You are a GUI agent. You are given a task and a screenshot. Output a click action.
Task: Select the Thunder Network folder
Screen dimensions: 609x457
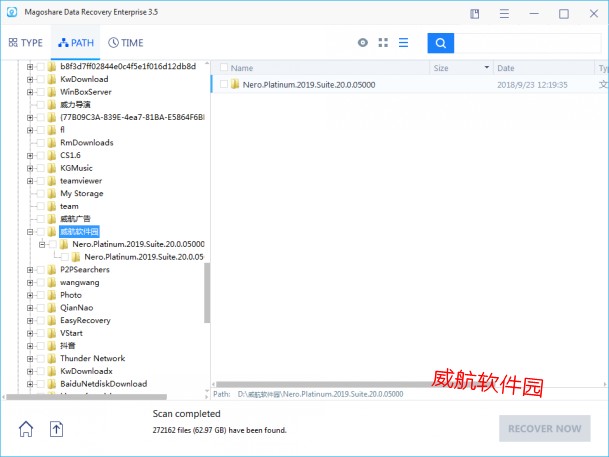tap(92, 358)
